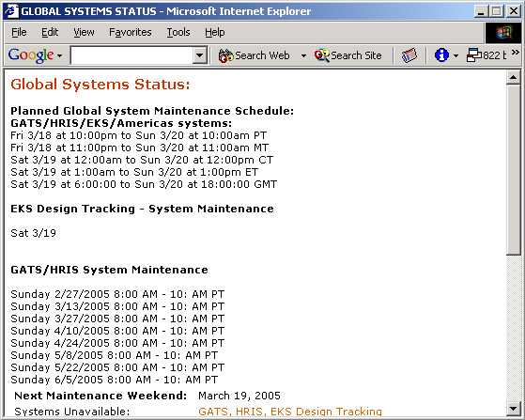The height and width of the screenshot is (420, 525).
Task: Expand the info icon dropdown arrow
Action: [456, 55]
